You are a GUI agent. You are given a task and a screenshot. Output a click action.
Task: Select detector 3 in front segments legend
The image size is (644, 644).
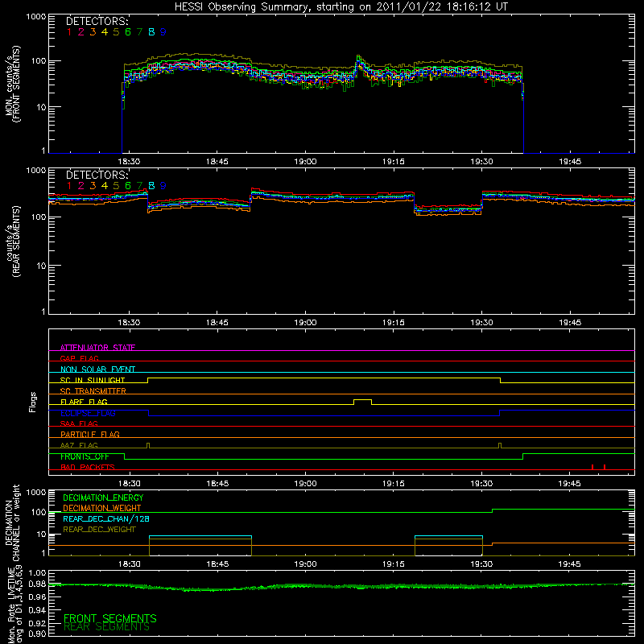click(93, 32)
